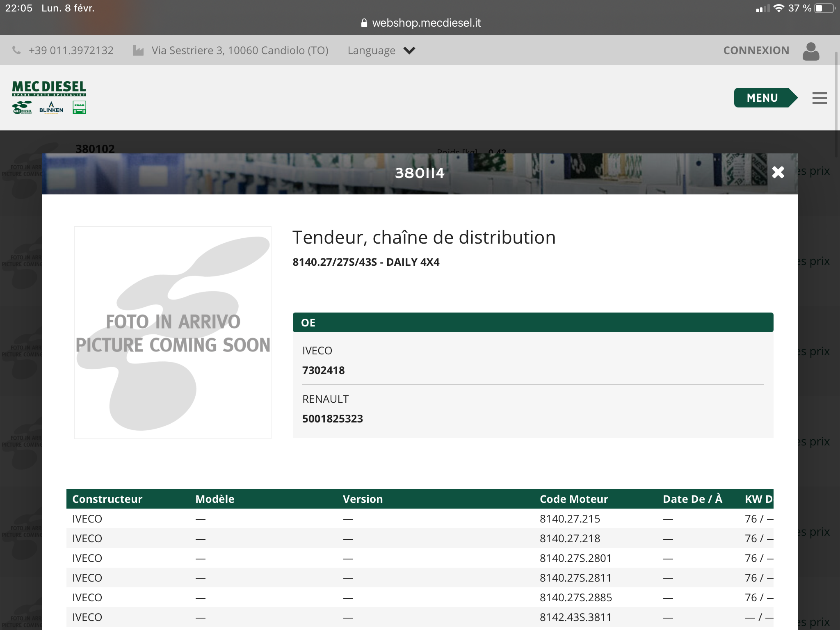Click the product placeholder picture
Image resolution: width=840 pixels, height=630 pixels.
[173, 332]
